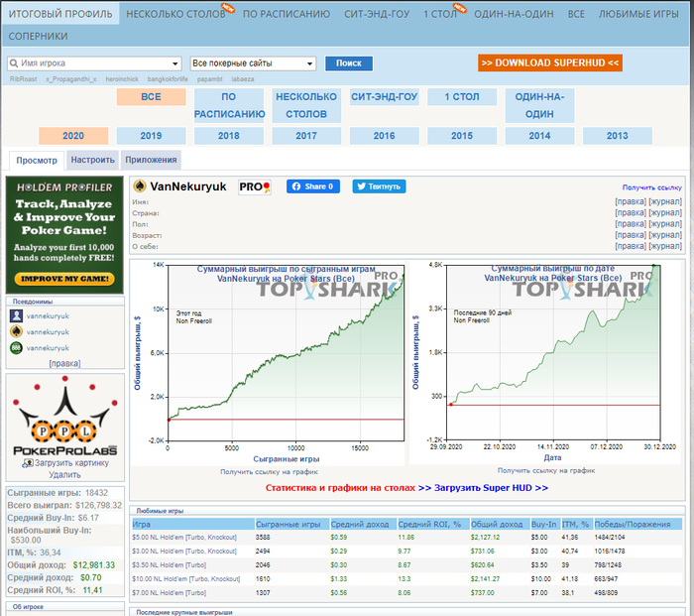Share profile via Facebook Share button

point(313,186)
